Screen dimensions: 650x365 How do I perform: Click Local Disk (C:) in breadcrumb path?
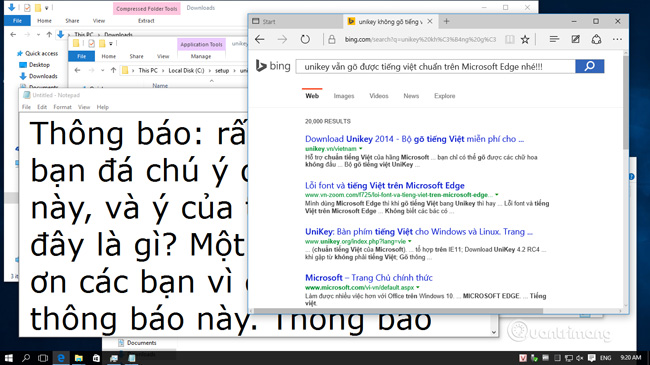coord(186,71)
